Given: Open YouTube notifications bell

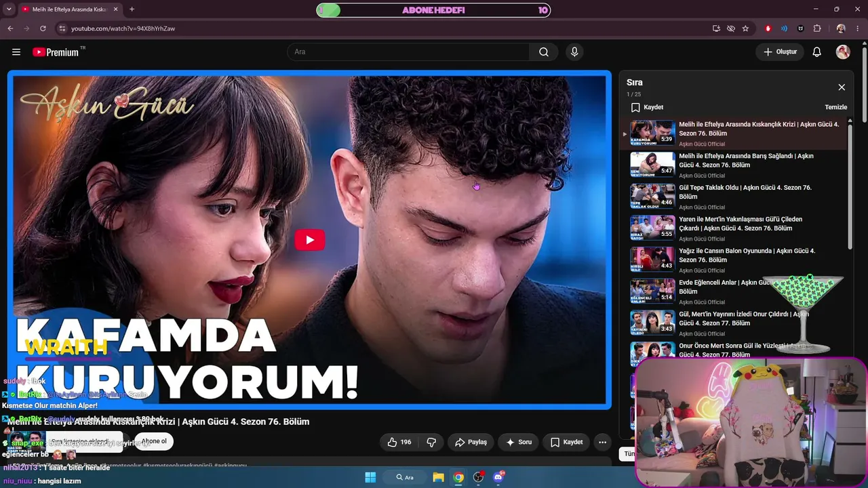Looking at the screenshot, I should pos(817,52).
